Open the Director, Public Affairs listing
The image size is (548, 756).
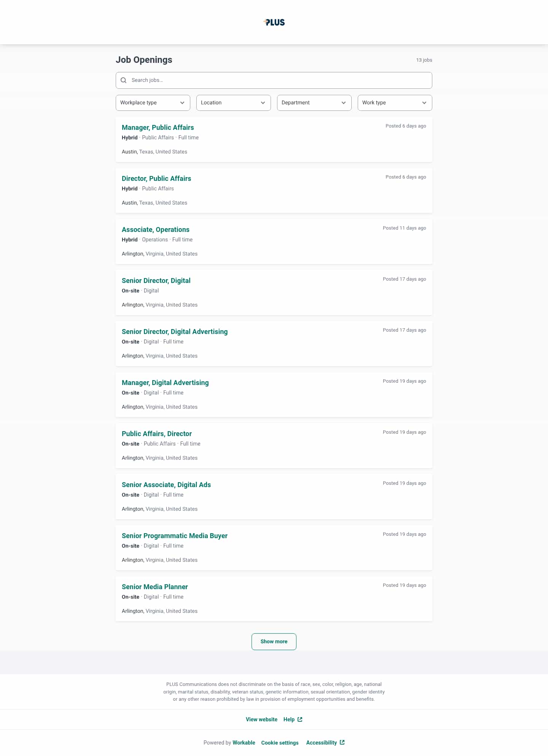(156, 179)
